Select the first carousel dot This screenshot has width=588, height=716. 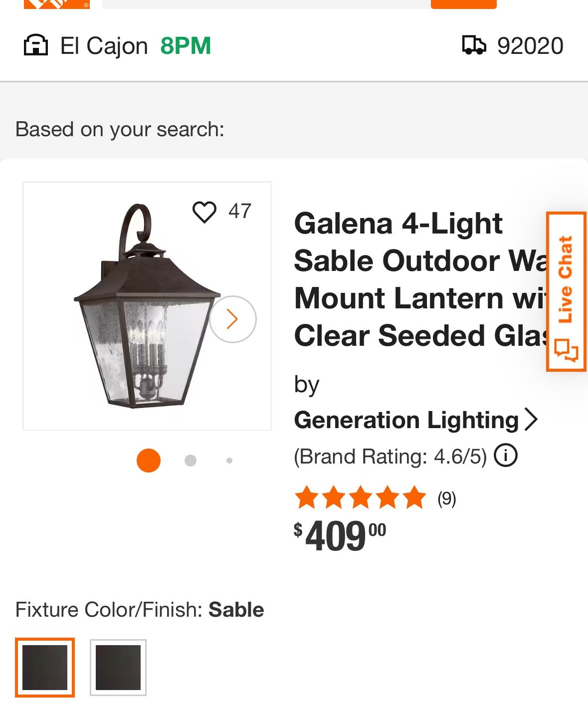149,460
